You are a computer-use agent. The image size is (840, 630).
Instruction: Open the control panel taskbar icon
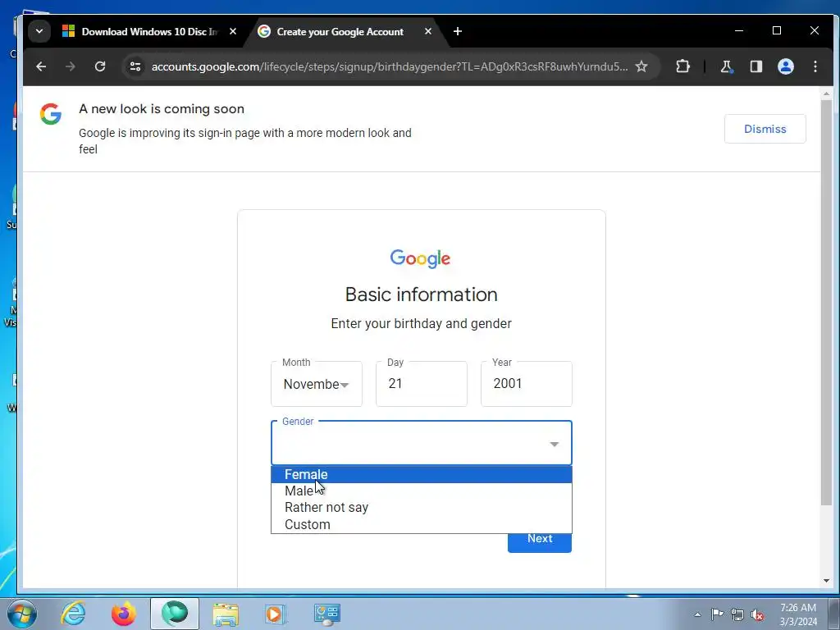pos(326,614)
